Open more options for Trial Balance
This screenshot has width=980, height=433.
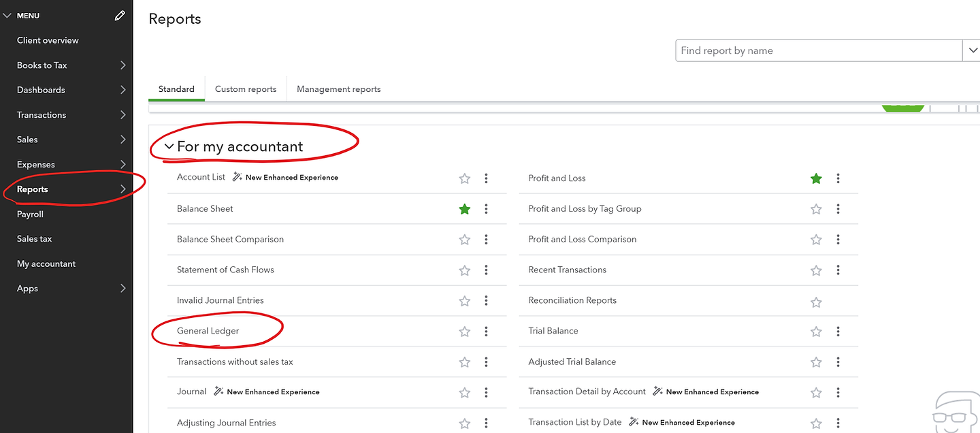[x=838, y=332]
